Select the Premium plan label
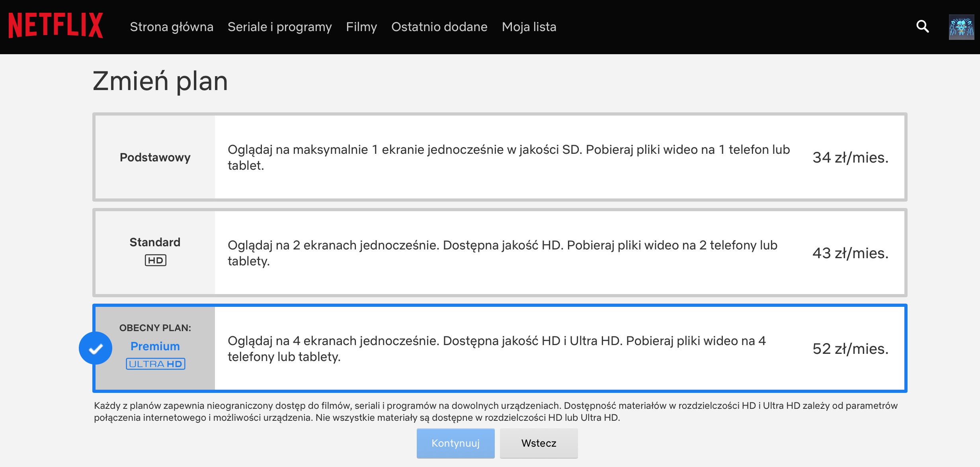Image resolution: width=980 pixels, height=467 pixels. (155, 346)
